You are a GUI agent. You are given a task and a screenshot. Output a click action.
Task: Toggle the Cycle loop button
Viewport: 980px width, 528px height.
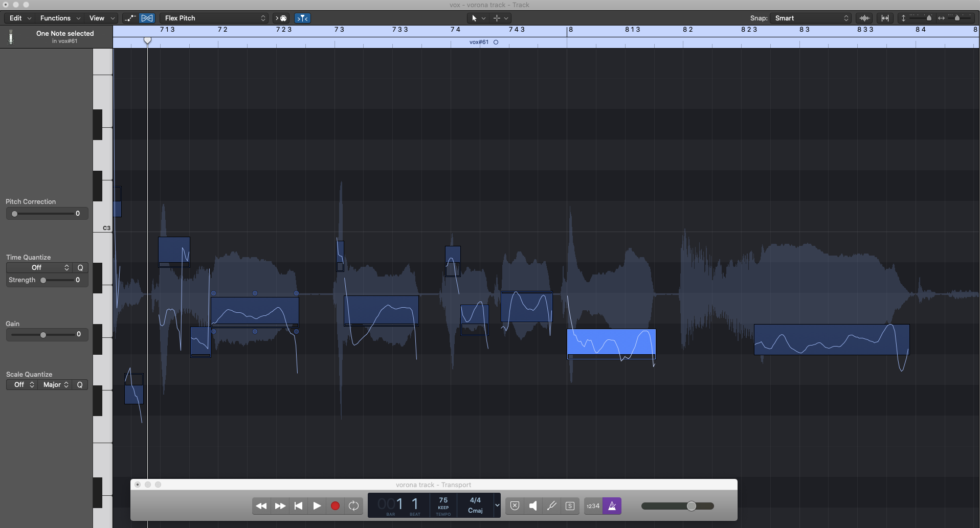[x=354, y=506]
